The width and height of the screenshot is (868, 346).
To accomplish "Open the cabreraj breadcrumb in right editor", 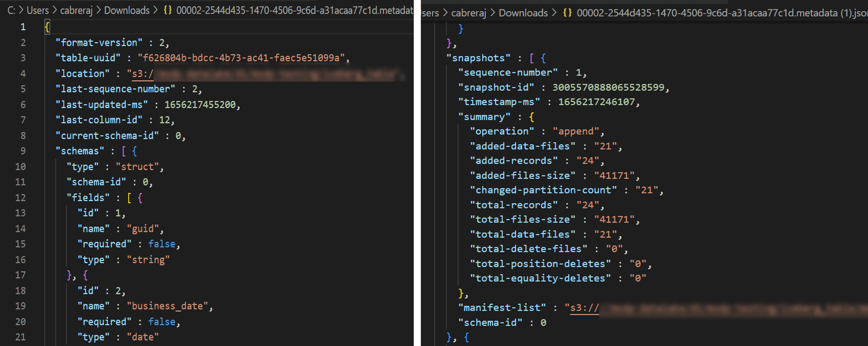I will point(469,13).
